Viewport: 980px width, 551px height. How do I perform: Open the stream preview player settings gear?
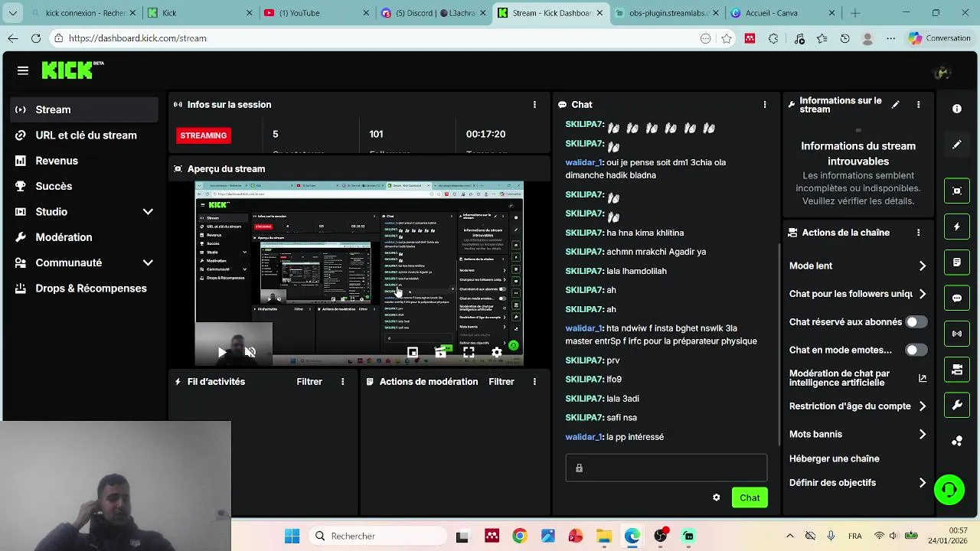tap(497, 352)
